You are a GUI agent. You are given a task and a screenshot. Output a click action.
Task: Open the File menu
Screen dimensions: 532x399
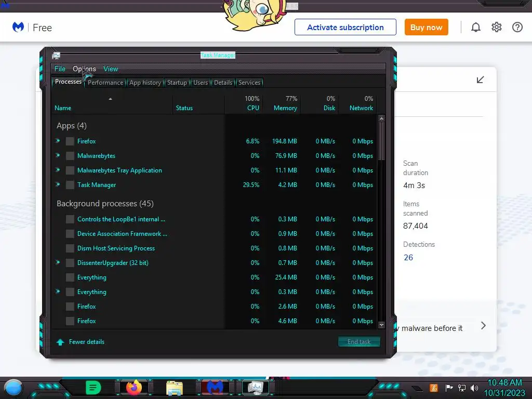60,69
